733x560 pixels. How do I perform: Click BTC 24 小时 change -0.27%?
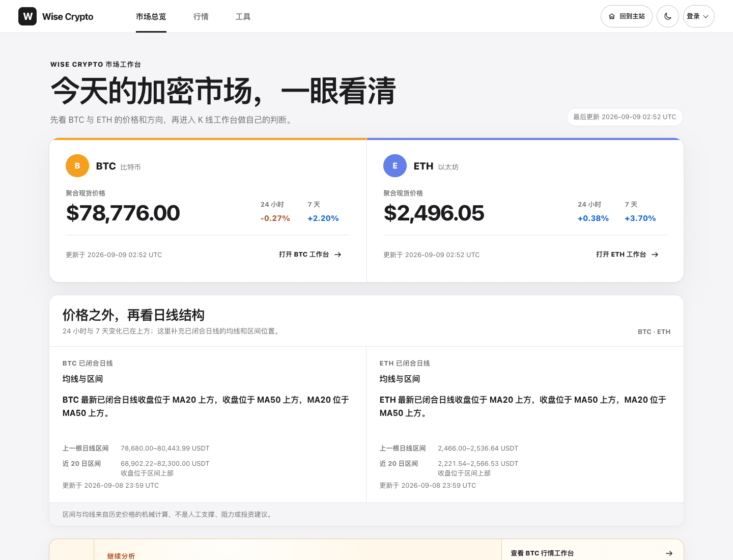coord(275,218)
